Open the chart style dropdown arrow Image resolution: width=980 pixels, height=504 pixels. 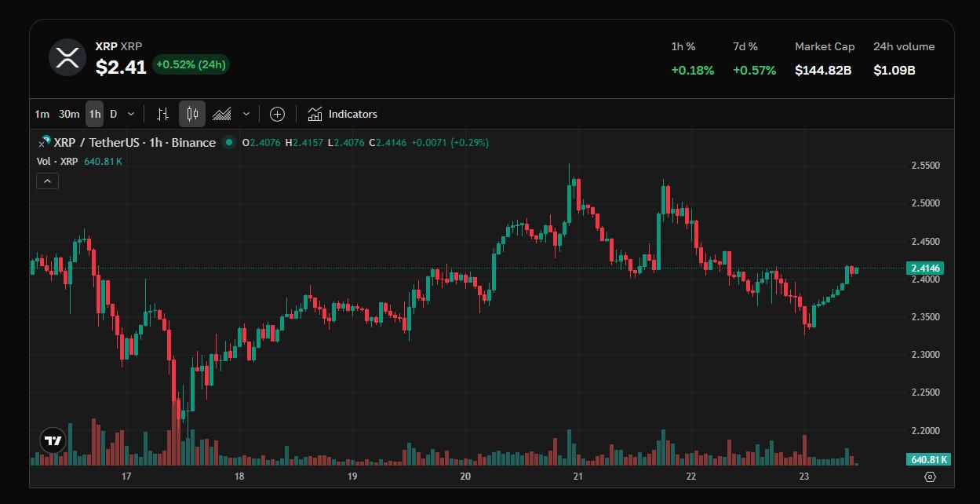246,114
